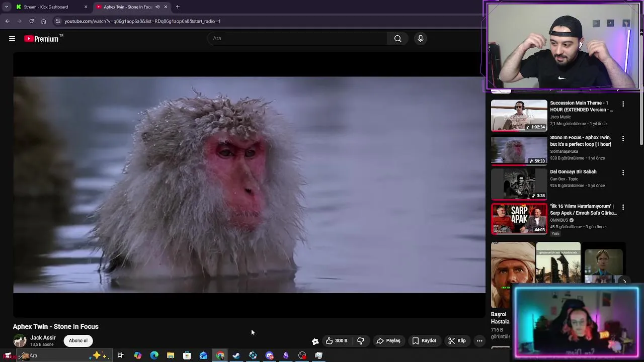Open Succession Main Theme video title
The height and width of the screenshot is (362, 644).
[582, 106]
